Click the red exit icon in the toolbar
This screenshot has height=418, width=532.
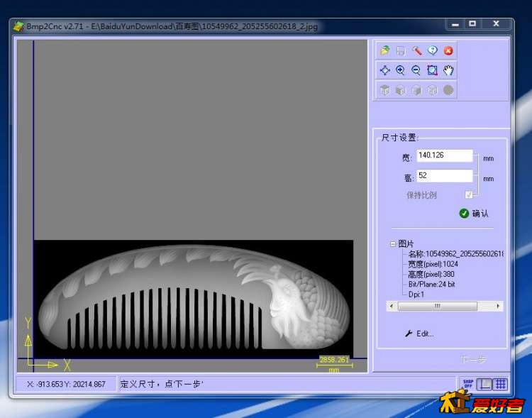point(448,51)
